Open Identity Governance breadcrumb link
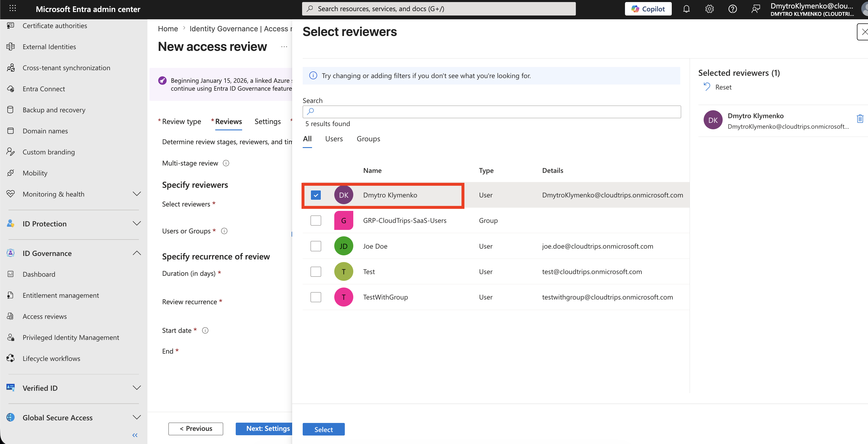This screenshot has height=444, width=868. click(x=241, y=29)
